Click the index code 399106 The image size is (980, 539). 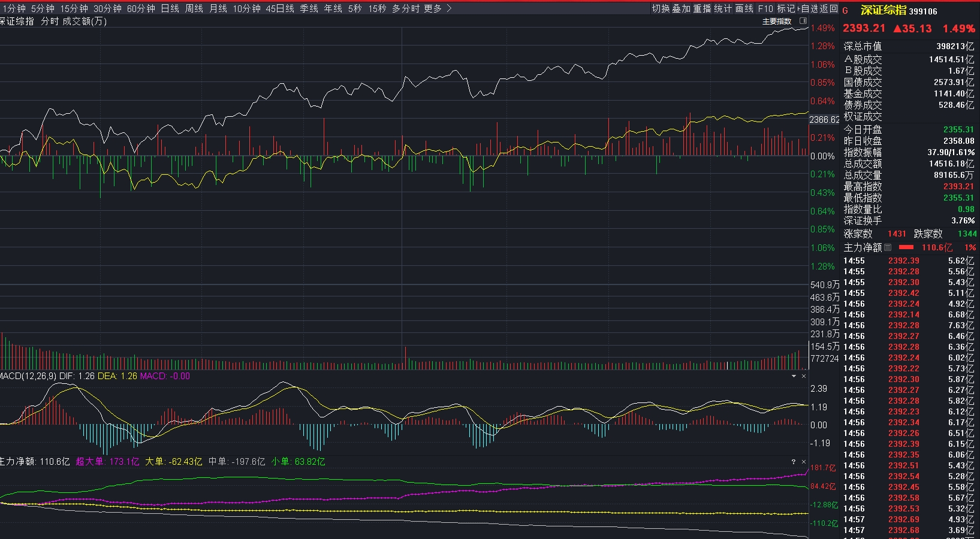pos(923,11)
